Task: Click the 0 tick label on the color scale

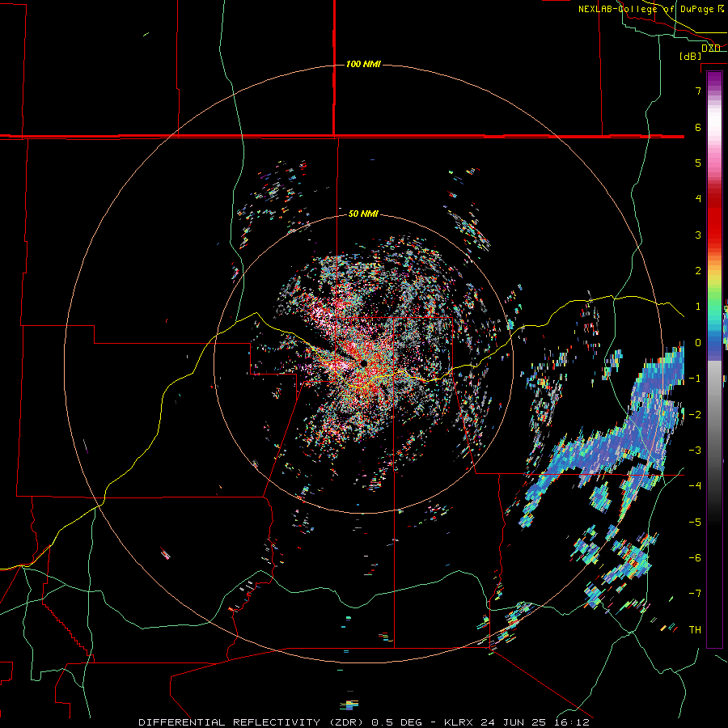Action: (698, 343)
